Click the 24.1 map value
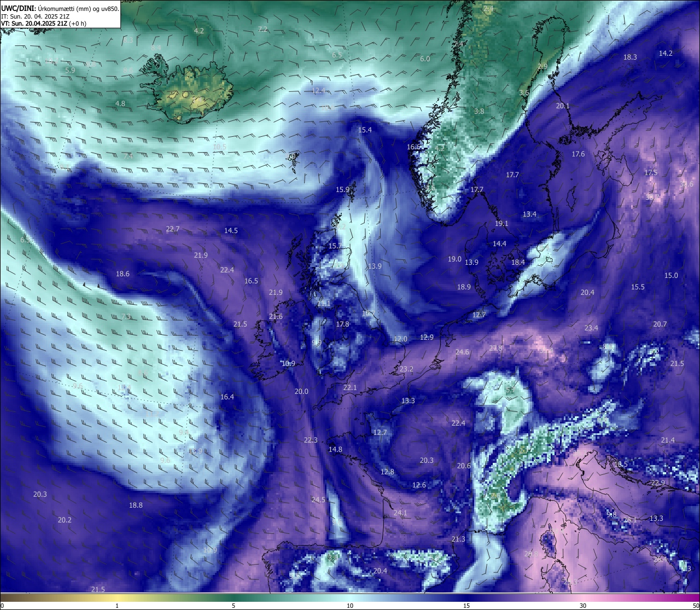 [x=400, y=513]
